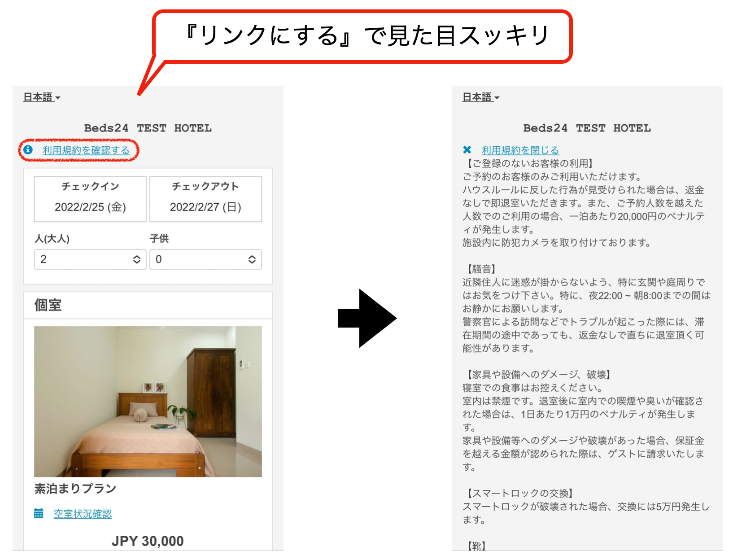
Task: Open the 利用規約を確認する link
Action: pyautogui.click(x=86, y=150)
